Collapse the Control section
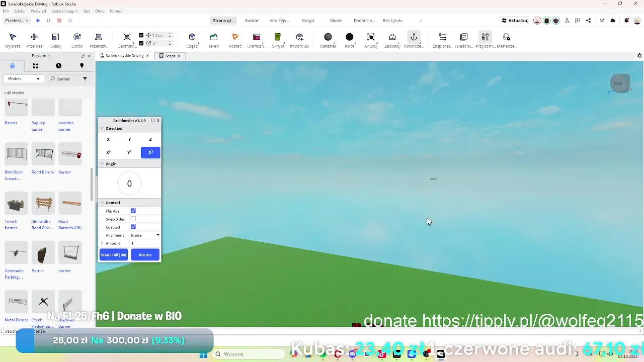The width and height of the screenshot is (644, 362). (102, 203)
